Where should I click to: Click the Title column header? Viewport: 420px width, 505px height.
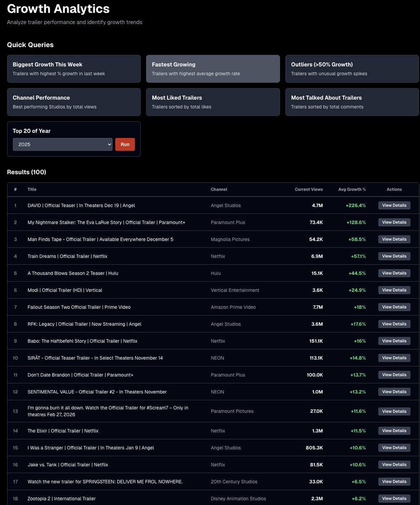[x=32, y=189]
